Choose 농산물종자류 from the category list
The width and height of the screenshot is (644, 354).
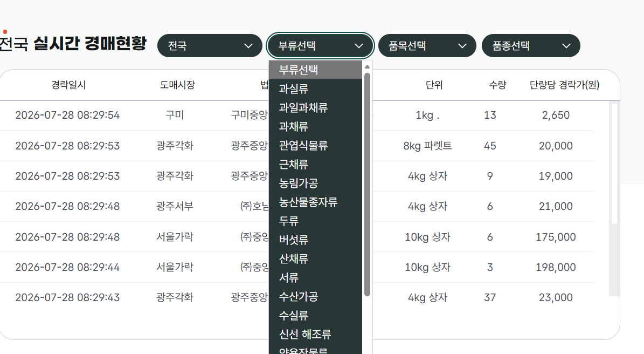coord(315,202)
